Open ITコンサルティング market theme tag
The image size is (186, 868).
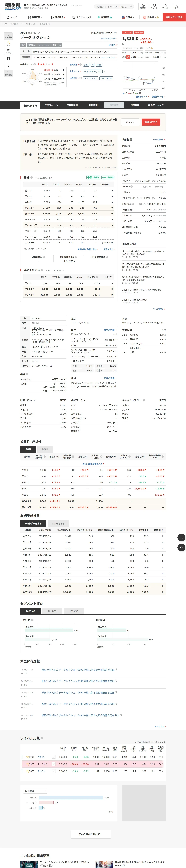pos(93,71)
